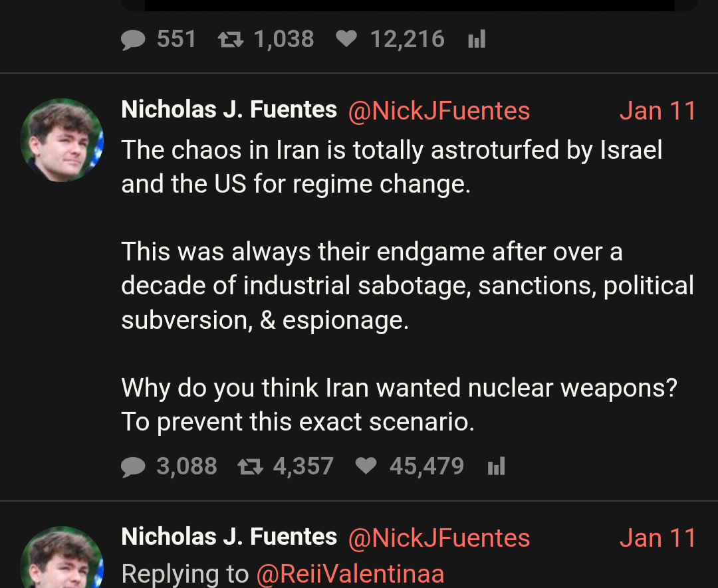
Task: Click the @NickJFuentes handle on the Iran tweet
Action: (439, 111)
